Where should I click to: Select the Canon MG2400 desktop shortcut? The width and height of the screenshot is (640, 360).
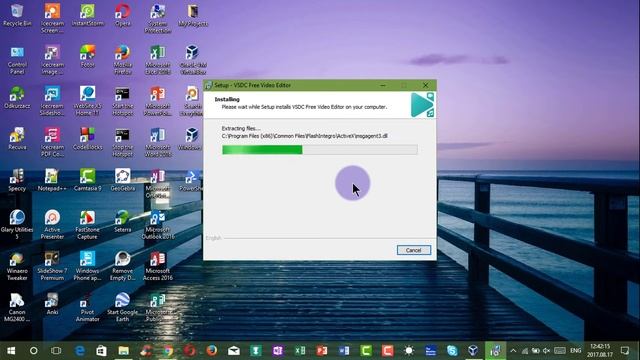tap(17, 307)
